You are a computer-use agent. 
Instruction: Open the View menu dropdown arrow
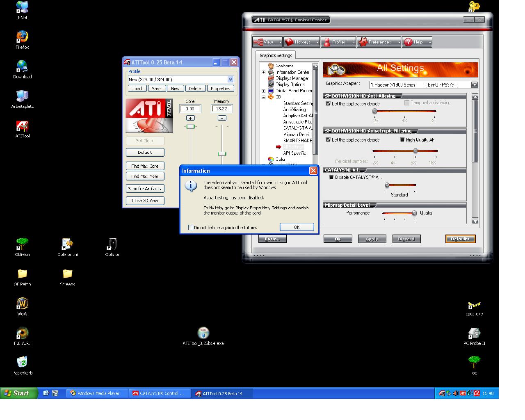280,42
